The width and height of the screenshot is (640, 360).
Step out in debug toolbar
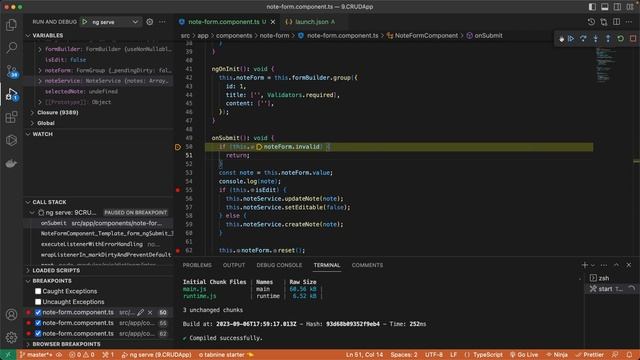click(x=608, y=38)
